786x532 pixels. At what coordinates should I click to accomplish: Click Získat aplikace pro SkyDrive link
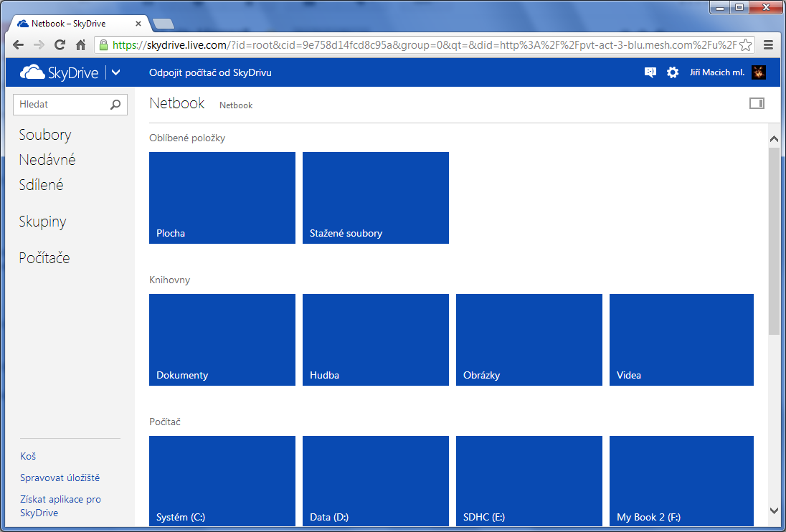61,506
